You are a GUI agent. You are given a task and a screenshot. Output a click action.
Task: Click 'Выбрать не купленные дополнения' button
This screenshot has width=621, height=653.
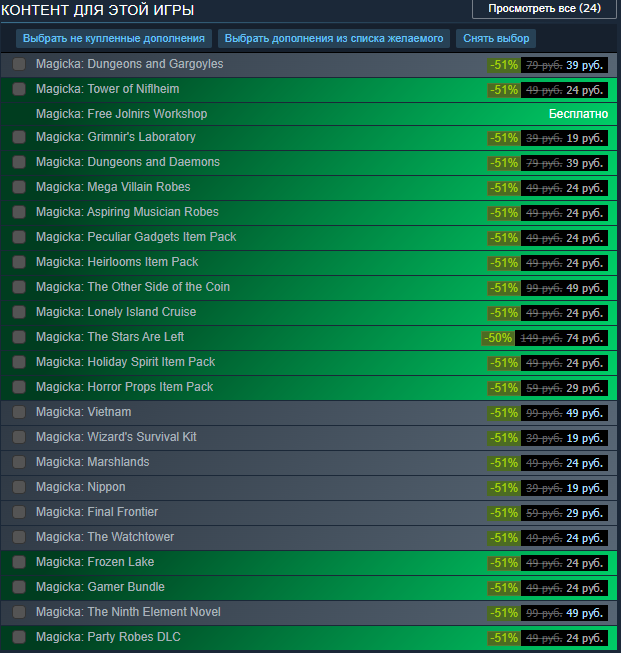pyautogui.click(x=114, y=38)
